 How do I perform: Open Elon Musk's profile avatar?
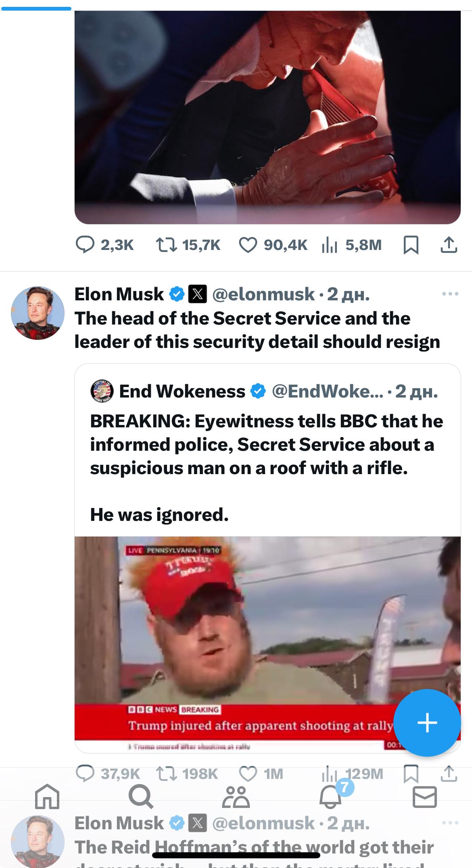coord(38,313)
